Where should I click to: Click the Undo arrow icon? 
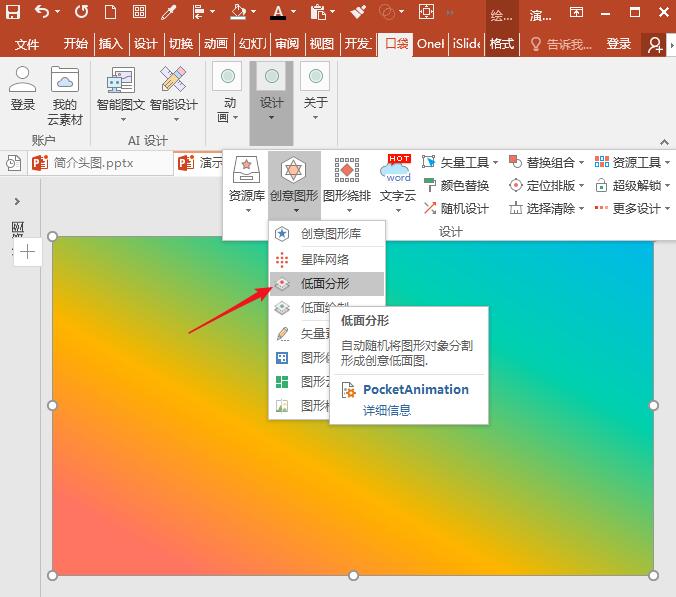click(42, 13)
